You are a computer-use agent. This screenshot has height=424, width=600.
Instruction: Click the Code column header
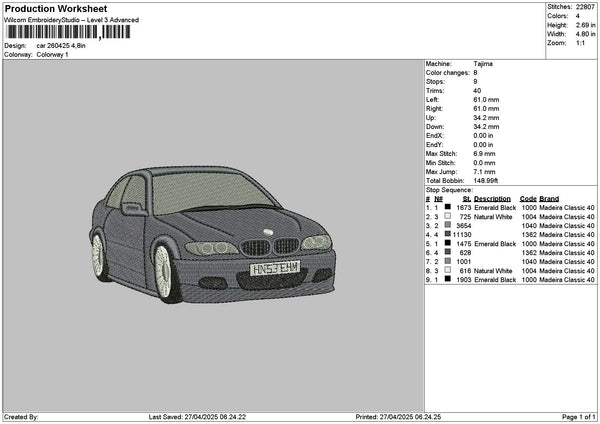tap(528, 198)
